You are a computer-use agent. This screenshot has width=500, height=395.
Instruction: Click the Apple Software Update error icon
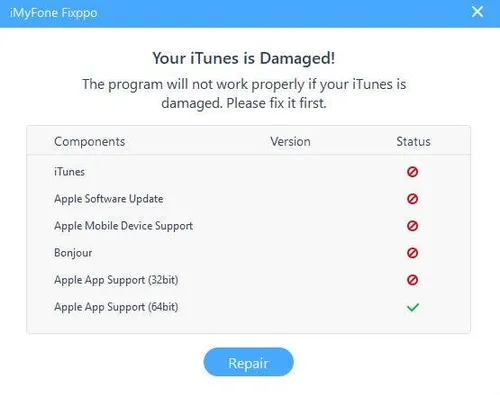(x=412, y=199)
